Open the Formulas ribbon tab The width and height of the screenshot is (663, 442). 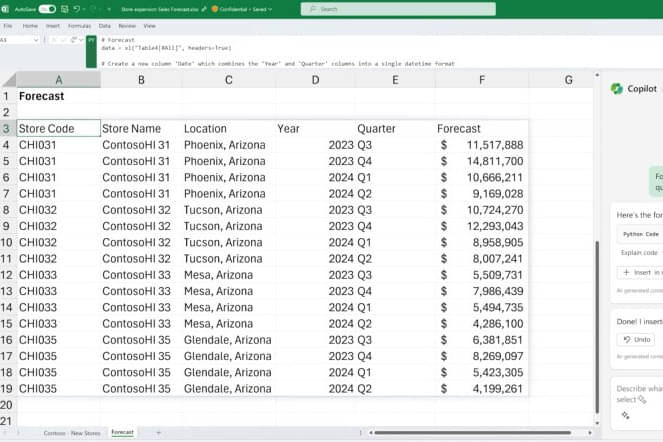(79, 26)
